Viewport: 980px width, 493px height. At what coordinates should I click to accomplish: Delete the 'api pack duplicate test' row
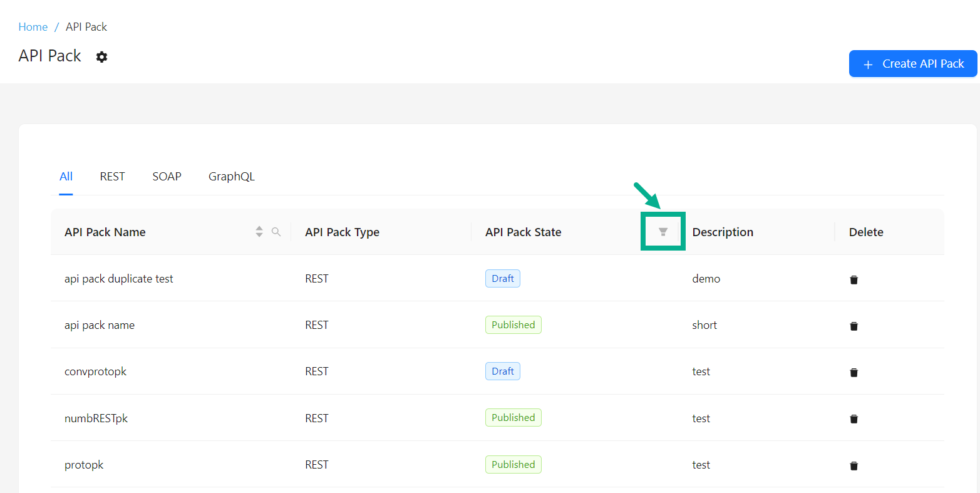[x=854, y=279]
